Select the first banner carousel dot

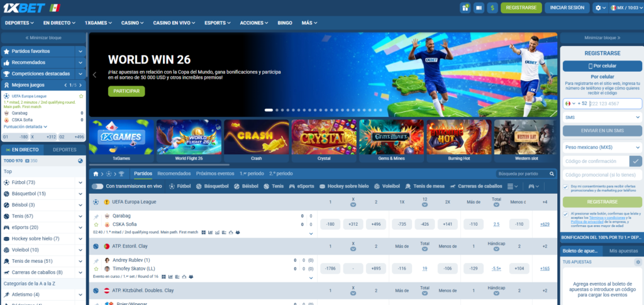click(269, 110)
